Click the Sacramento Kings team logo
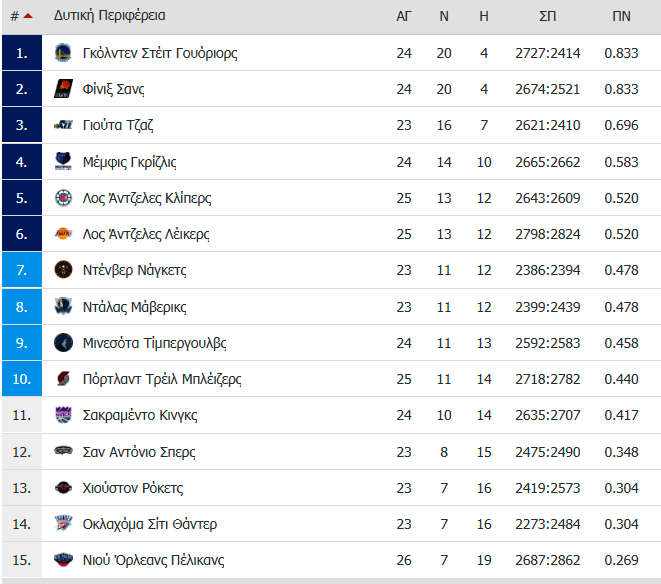 click(63, 415)
